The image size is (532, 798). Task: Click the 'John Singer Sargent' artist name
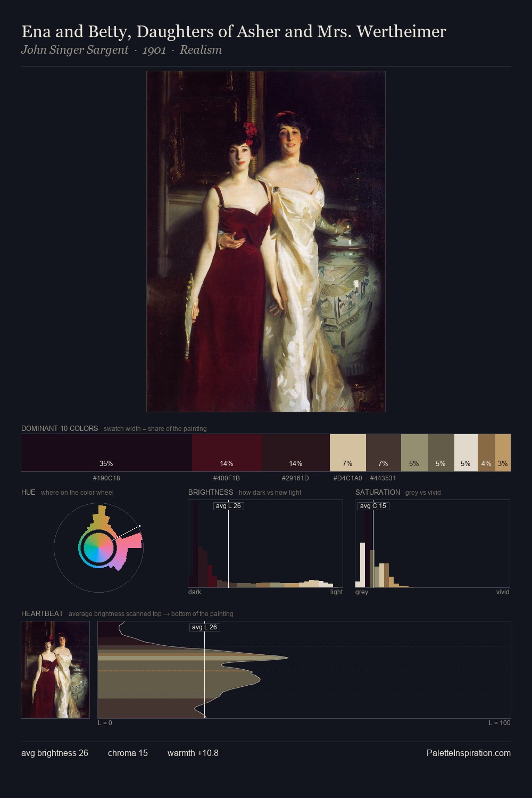click(74, 50)
